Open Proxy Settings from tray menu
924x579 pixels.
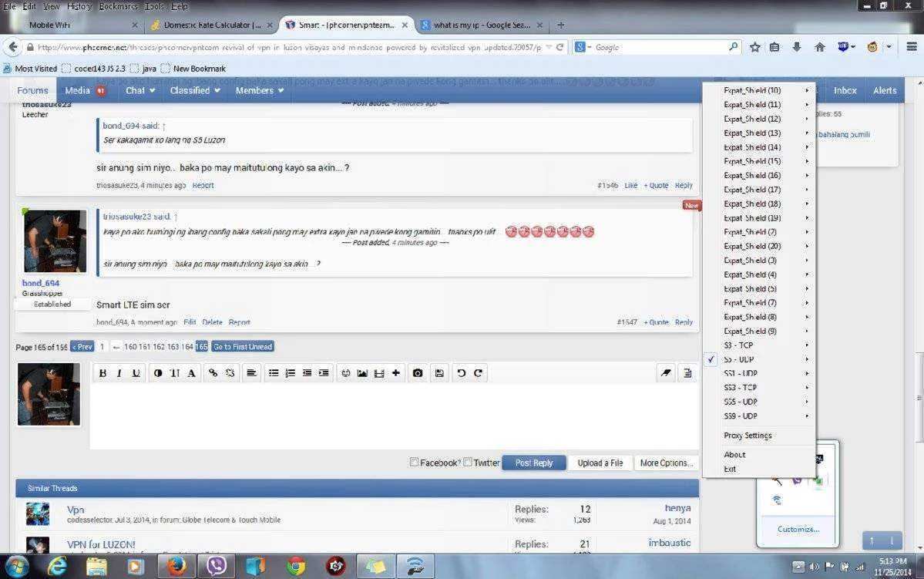(759, 436)
